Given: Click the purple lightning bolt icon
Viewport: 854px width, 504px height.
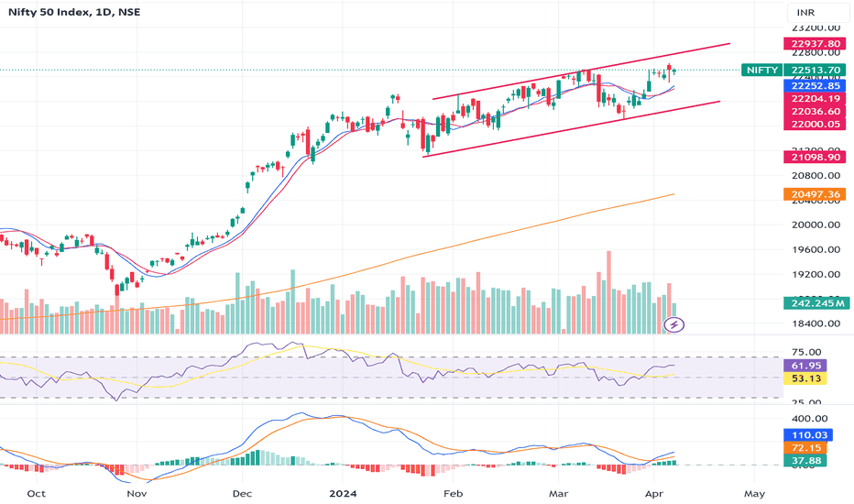Looking at the screenshot, I should (673, 325).
